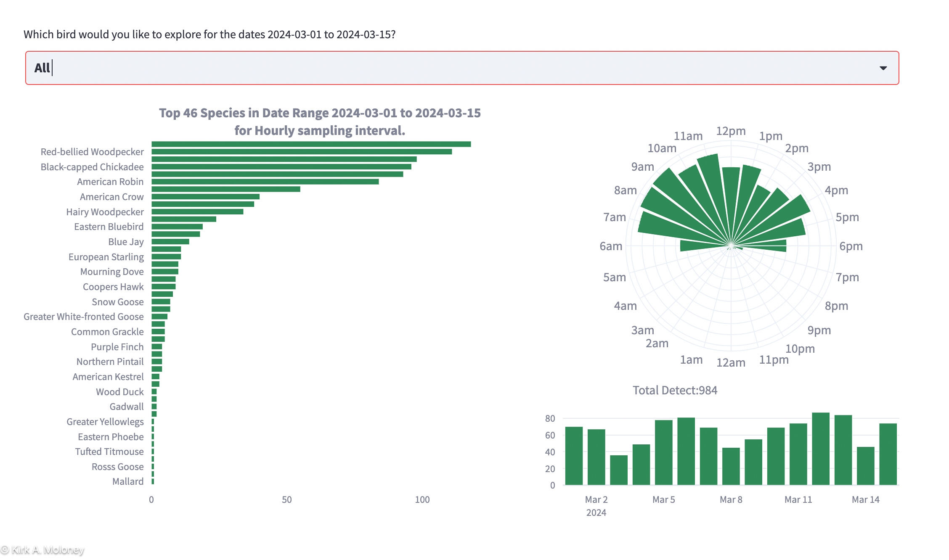Click the Mar 2 daily detections bar

[x=596, y=457]
